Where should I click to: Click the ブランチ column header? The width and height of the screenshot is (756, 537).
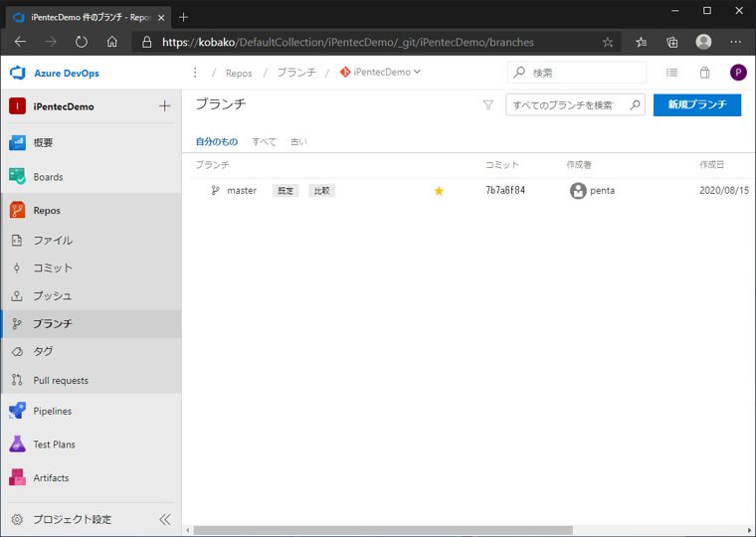pyautogui.click(x=212, y=165)
